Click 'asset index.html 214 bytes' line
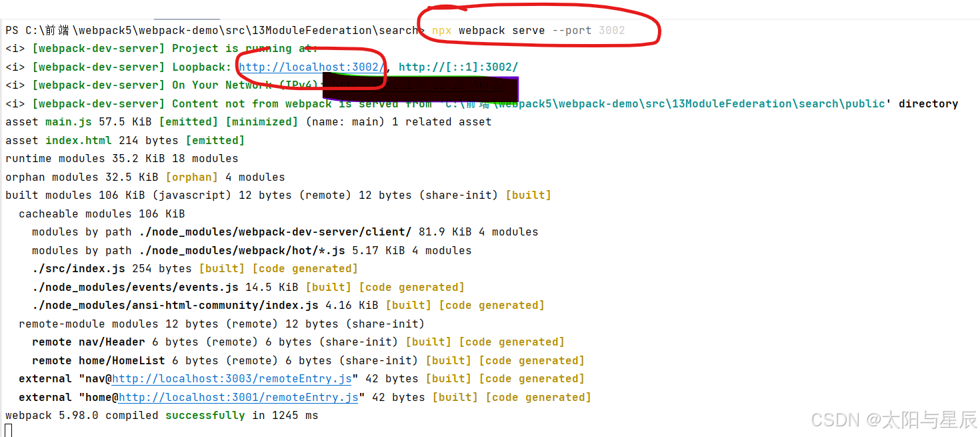 pos(125,140)
